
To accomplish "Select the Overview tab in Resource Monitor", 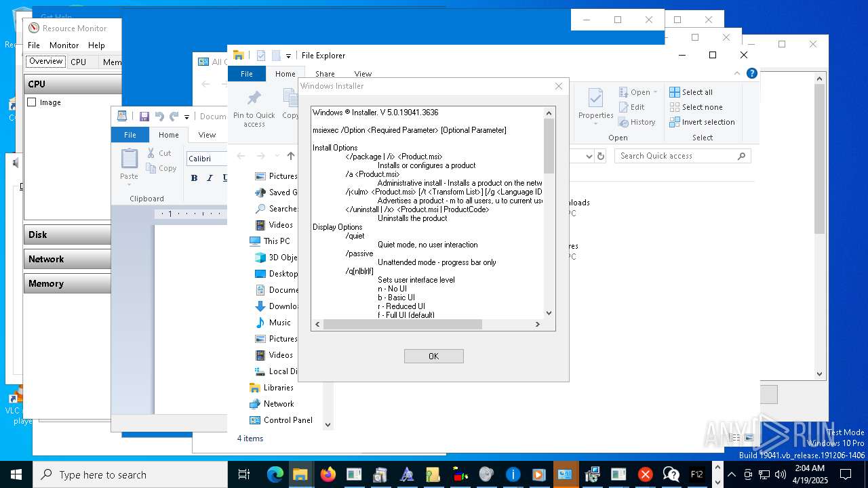I will pos(45,61).
